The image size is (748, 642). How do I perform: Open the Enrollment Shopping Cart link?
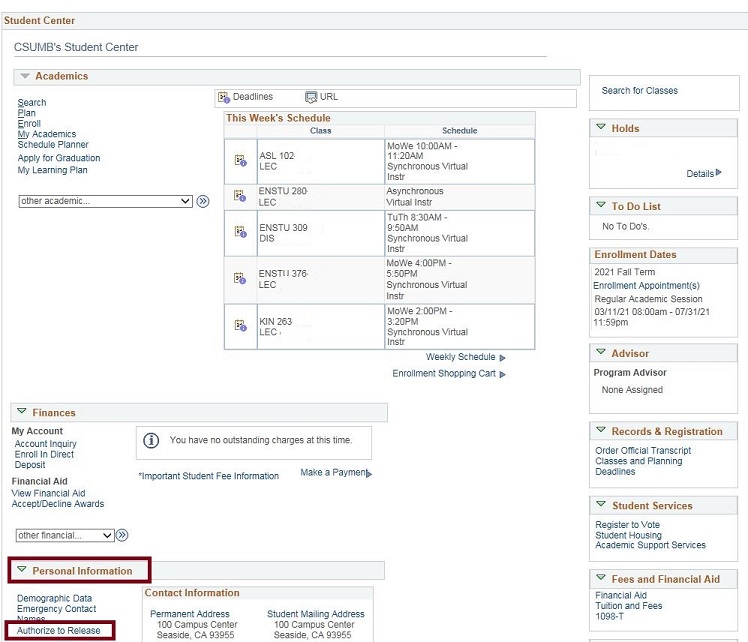[444, 374]
